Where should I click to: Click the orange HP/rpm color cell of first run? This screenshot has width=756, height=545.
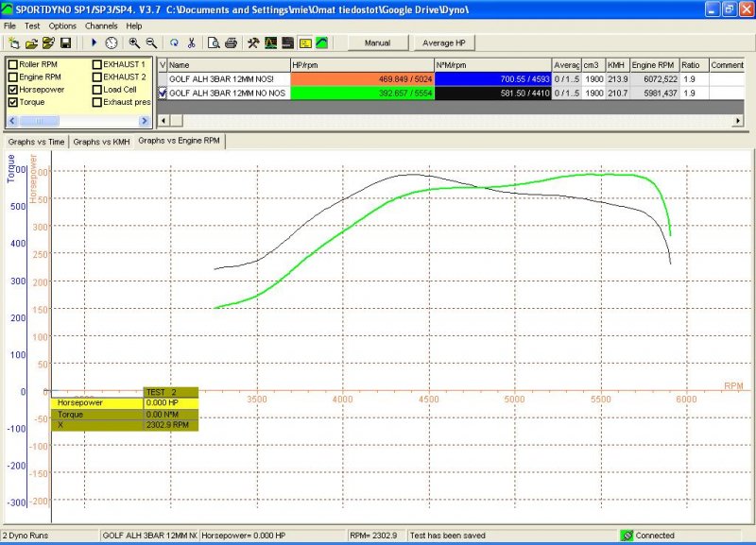point(362,79)
